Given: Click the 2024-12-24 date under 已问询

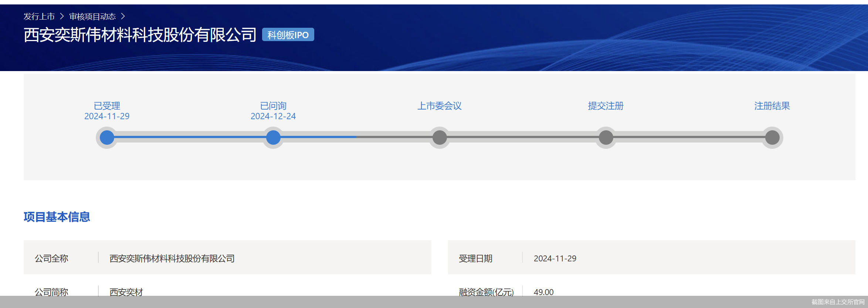Looking at the screenshot, I should click(x=273, y=116).
